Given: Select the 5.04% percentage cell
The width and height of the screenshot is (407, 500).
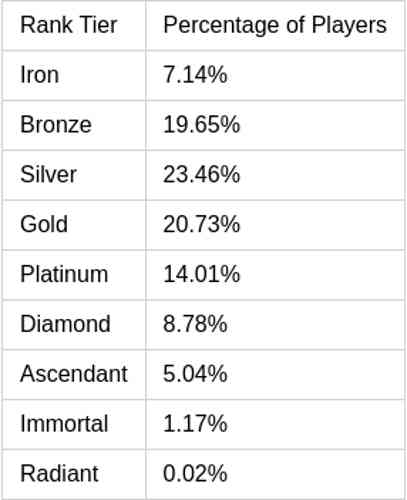Looking at the screenshot, I should pos(275,374).
